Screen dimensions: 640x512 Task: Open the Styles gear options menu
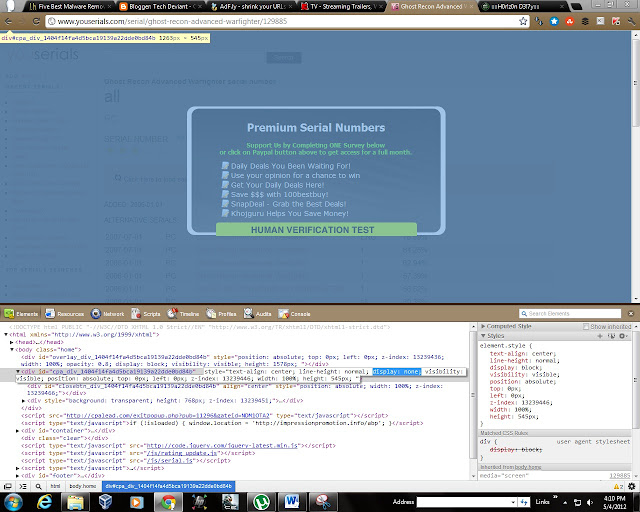[623, 336]
